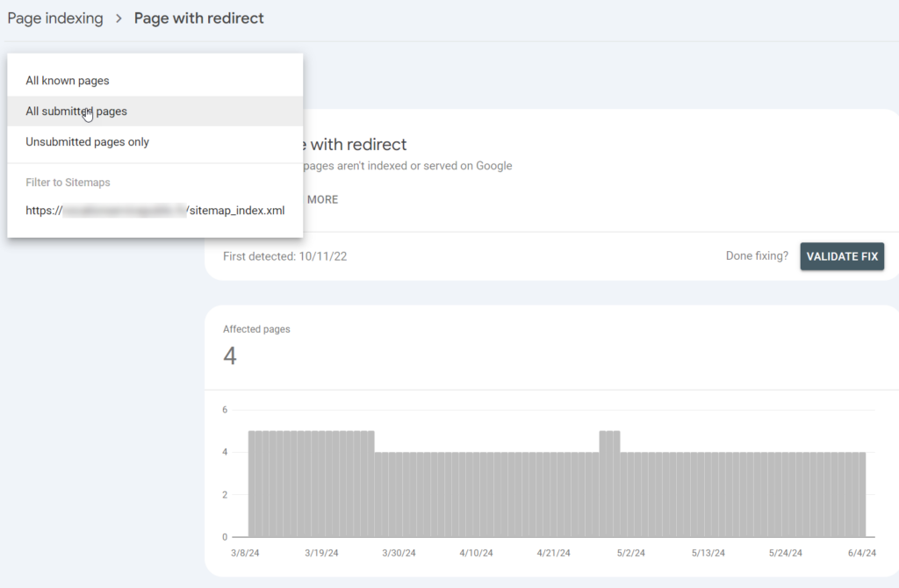Click the 3/8/24 chart date label
The width and height of the screenshot is (899, 588).
[245, 553]
